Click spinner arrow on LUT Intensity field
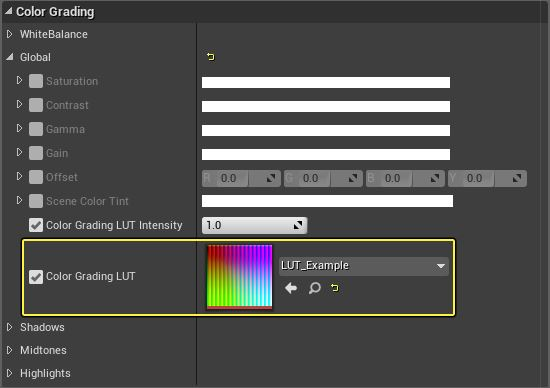550x388 pixels. (x=298, y=225)
